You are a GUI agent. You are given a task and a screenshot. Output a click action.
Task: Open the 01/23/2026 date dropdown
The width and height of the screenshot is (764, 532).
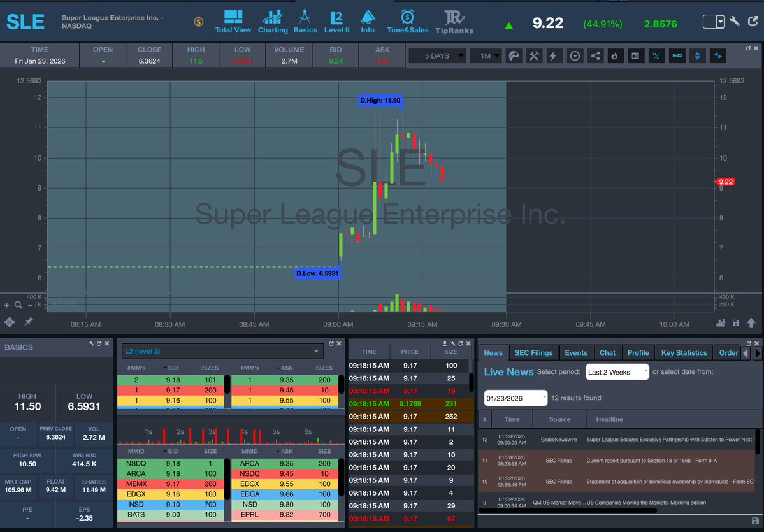pos(515,398)
